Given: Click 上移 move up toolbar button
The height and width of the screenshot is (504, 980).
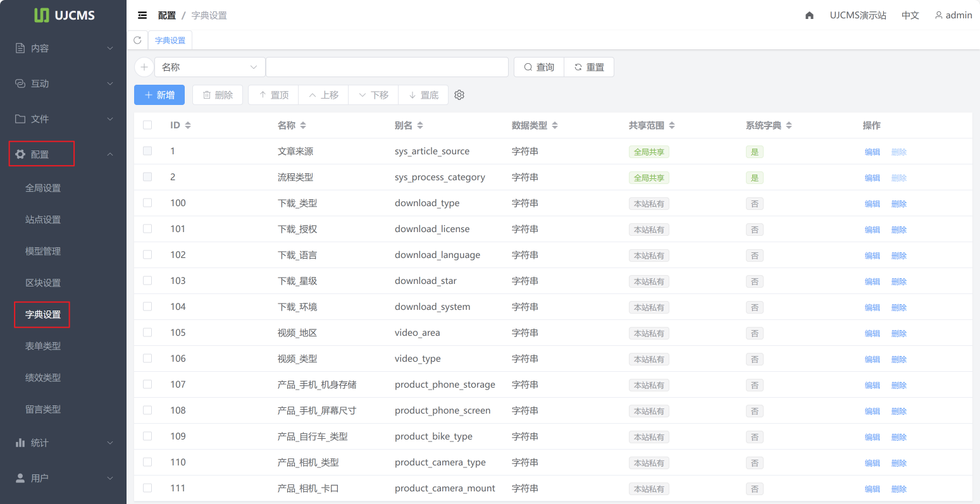Looking at the screenshot, I should click(323, 95).
